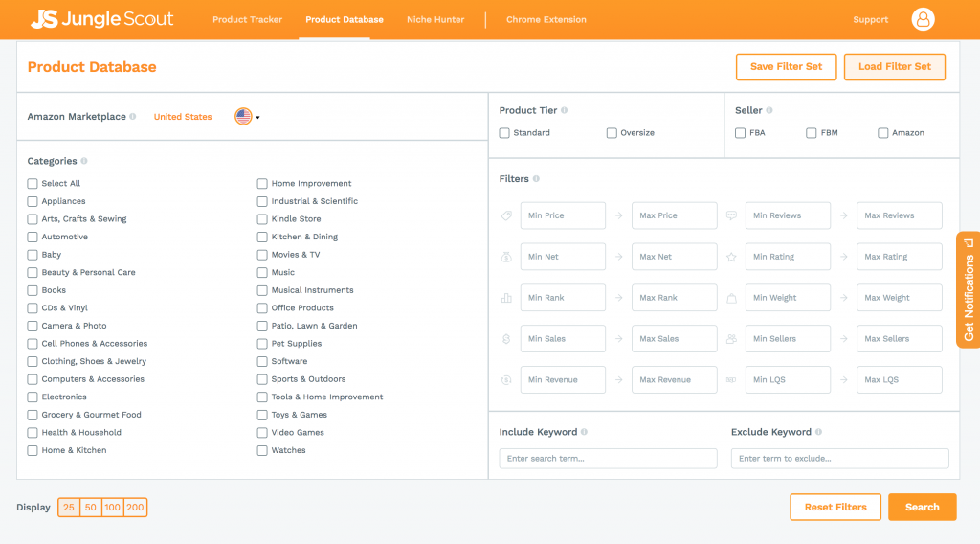
Task: Open the Load Filter Set list
Action: 894,67
